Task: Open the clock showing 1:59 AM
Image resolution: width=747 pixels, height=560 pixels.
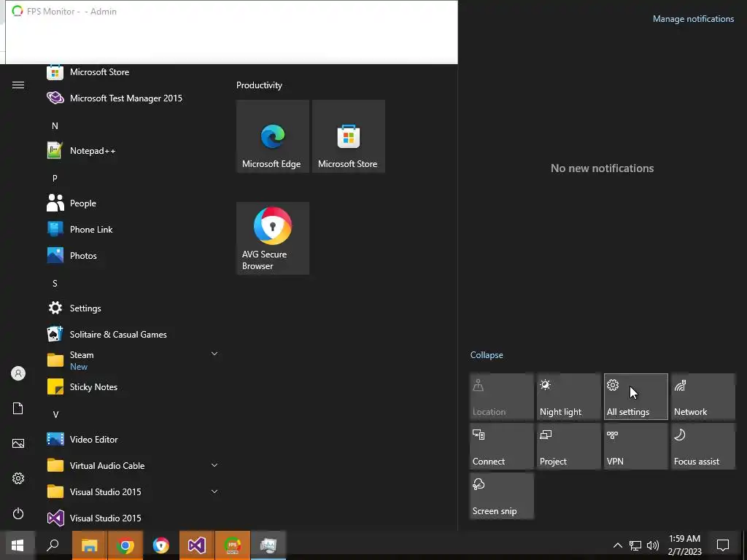Action: (x=684, y=545)
